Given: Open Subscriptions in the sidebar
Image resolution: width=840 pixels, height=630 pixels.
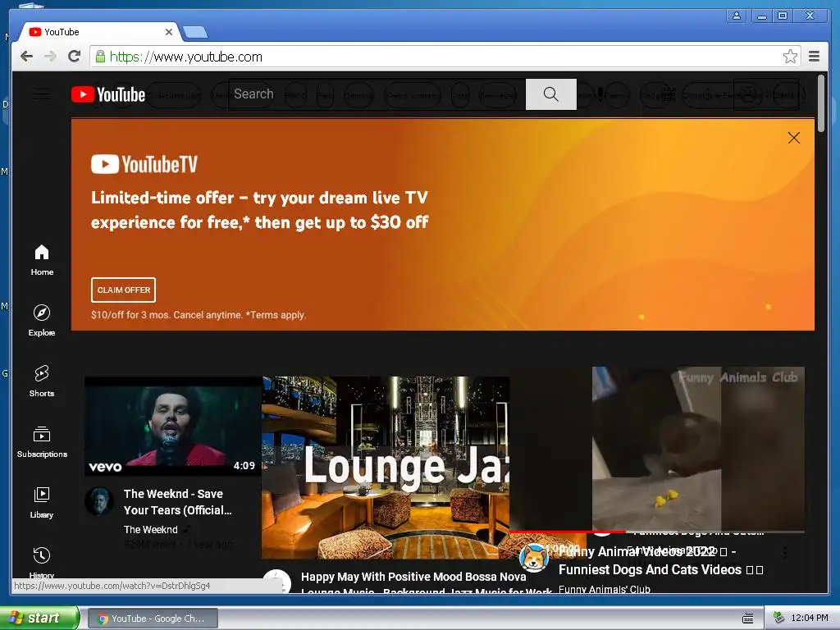Looking at the screenshot, I should point(42,442).
